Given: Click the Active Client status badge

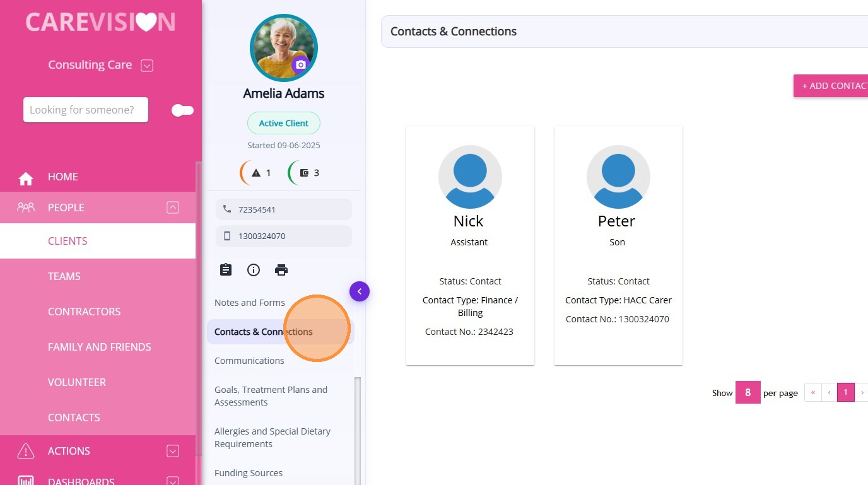Looking at the screenshot, I should (284, 123).
